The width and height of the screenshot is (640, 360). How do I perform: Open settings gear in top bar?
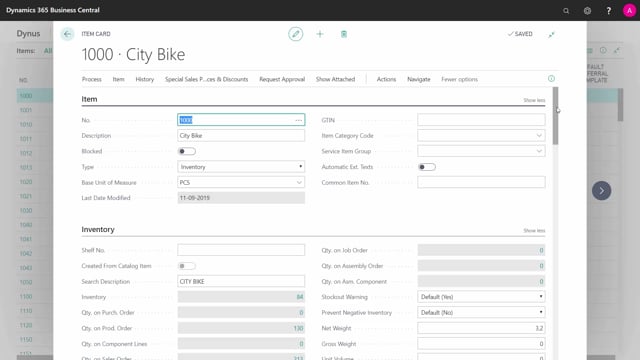coord(587,11)
